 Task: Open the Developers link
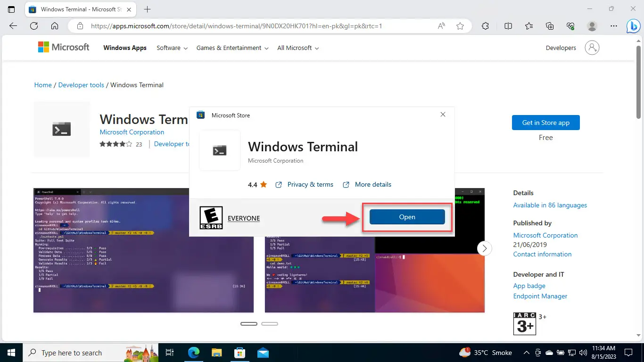(561, 48)
